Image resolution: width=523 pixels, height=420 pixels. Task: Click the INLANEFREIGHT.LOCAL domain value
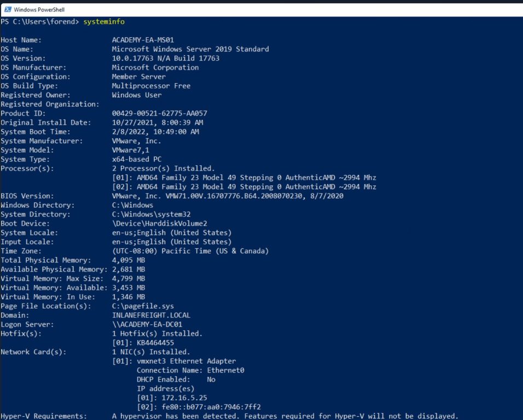151,316
